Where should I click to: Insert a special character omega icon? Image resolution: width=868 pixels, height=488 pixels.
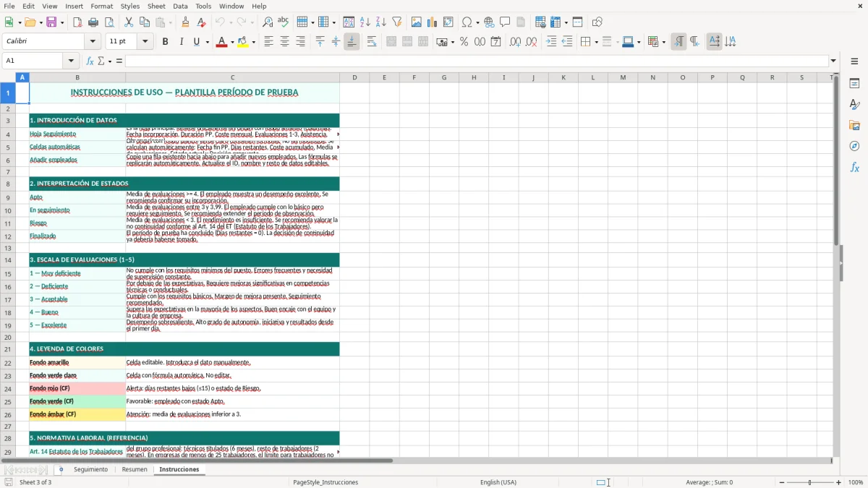(x=467, y=22)
